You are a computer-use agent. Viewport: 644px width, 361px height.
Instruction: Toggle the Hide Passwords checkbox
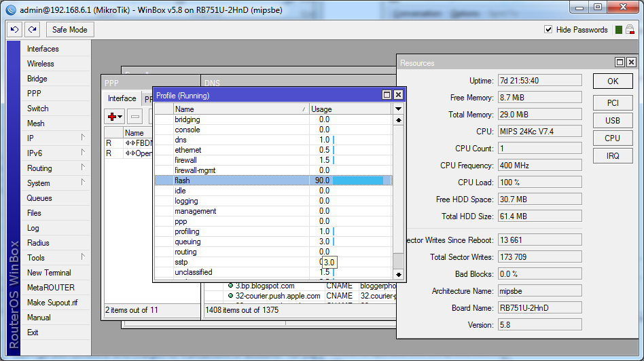[x=548, y=30]
